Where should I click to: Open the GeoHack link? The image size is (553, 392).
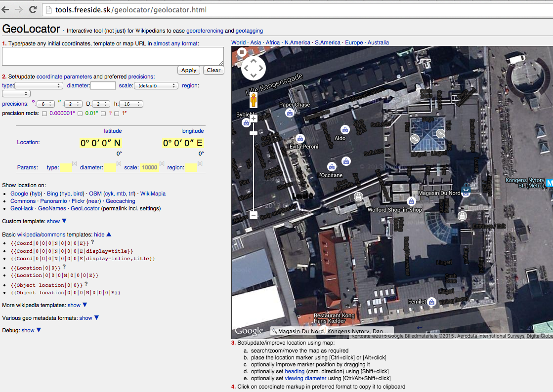[x=22, y=208]
